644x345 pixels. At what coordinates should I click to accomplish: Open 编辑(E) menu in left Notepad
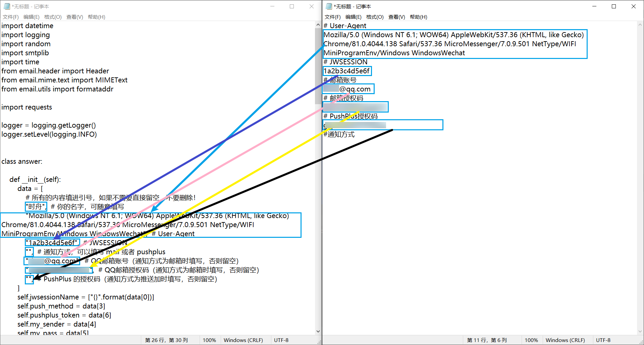point(31,17)
